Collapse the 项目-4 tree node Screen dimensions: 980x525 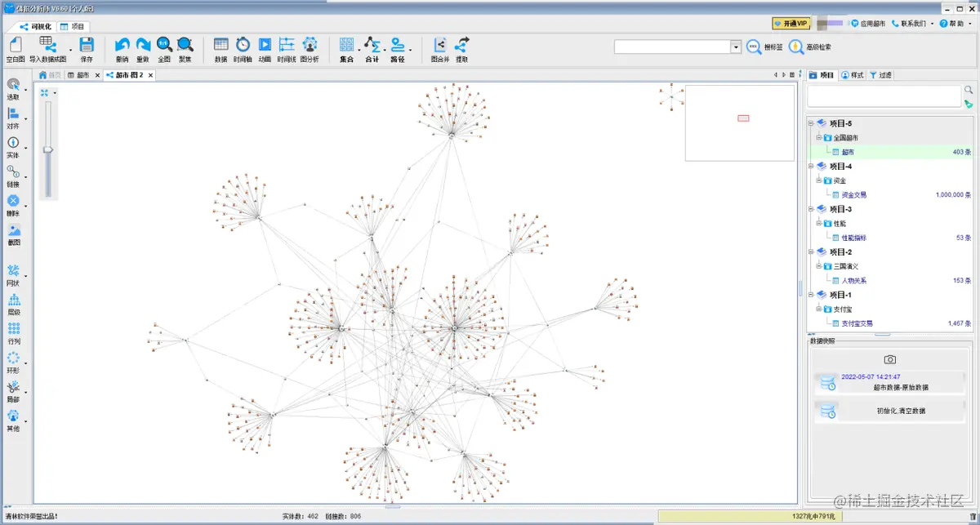811,166
